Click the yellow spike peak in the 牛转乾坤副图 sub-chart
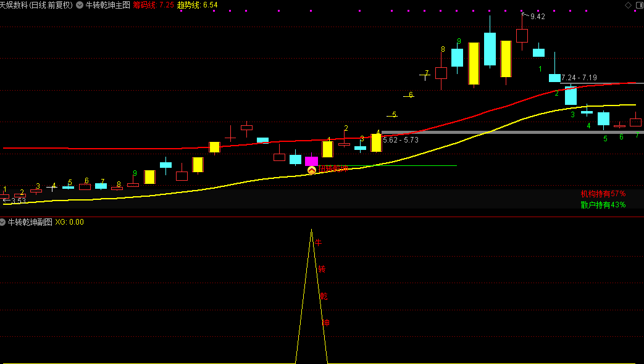The width and height of the screenshot is (644, 364). tap(311, 231)
